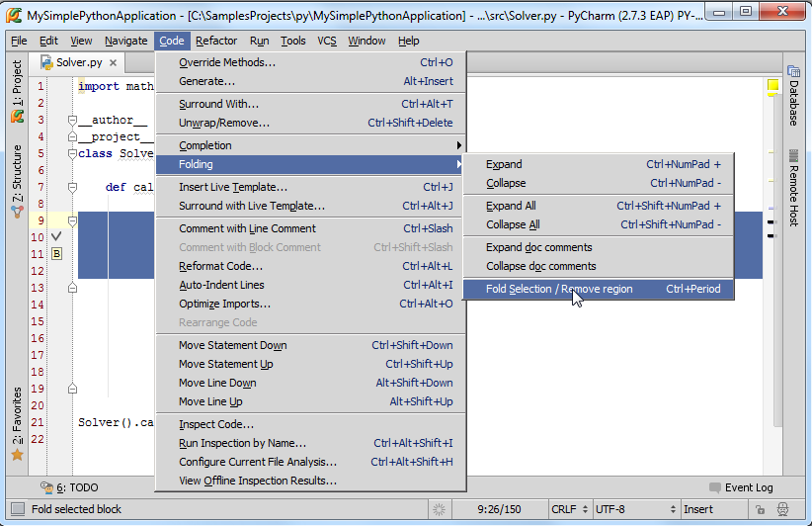Open the Database panel icon

[793, 71]
